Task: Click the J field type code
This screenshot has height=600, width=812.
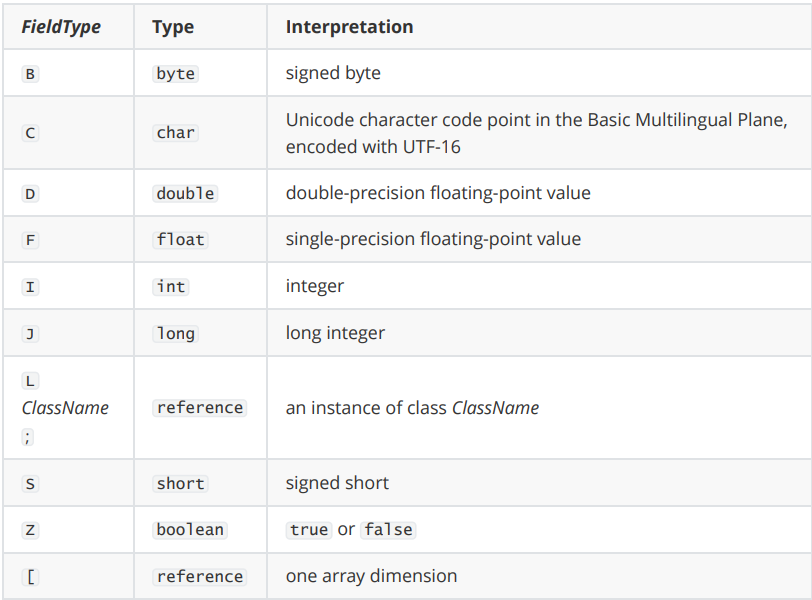Action: point(31,334)
